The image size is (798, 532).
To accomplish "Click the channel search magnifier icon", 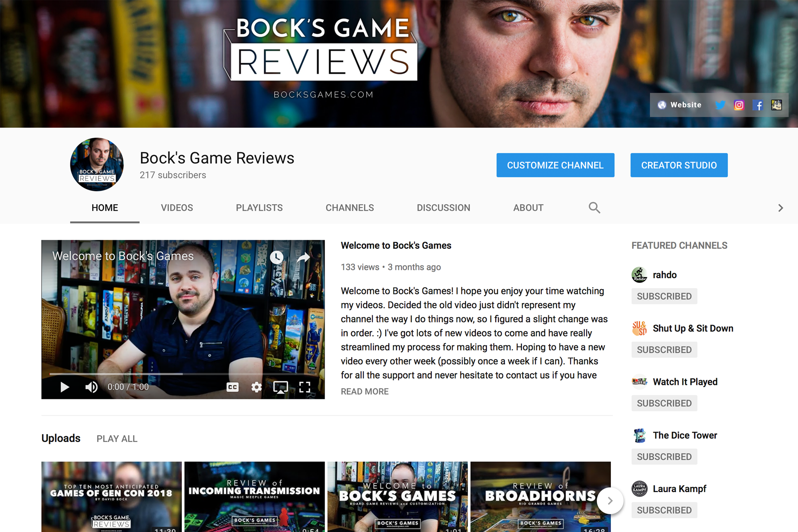I will pyautogui.click(x=595, y=207).
